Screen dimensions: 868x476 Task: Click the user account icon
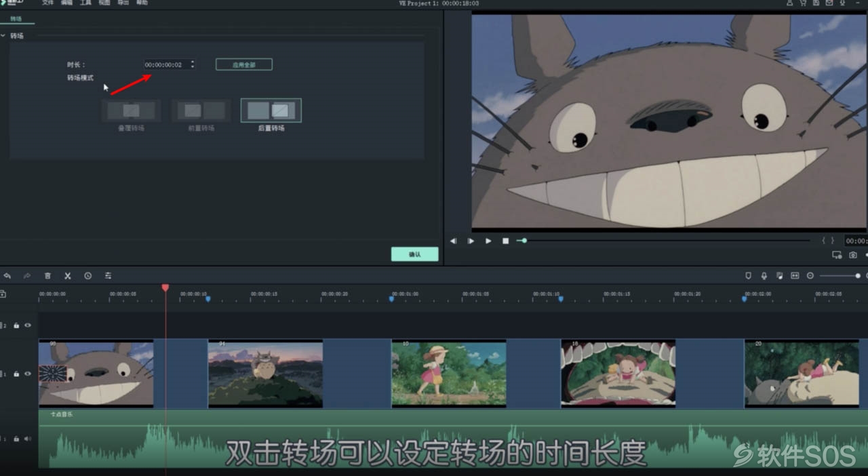click(x=790, y=3)
